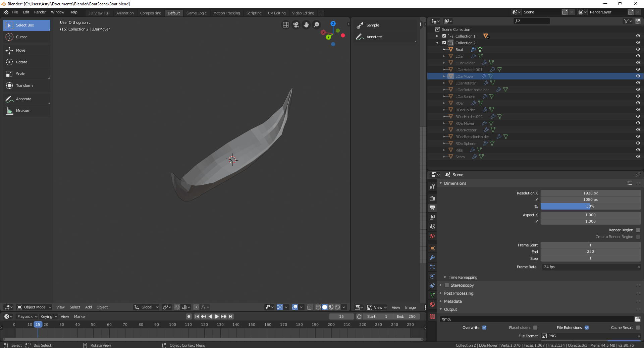Select the Measure tool
The height and width of the screenshot is (348, 644).
click(x=23, y=111)
